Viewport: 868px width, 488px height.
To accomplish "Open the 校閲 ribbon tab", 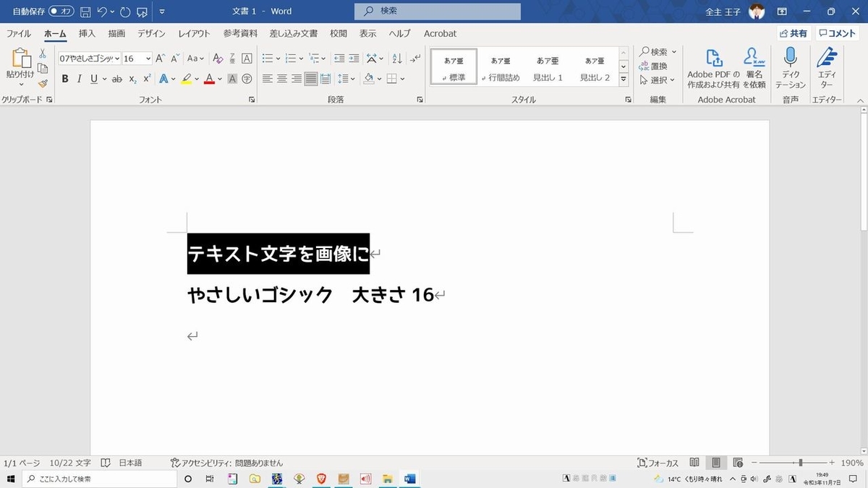I will [x=338, y=33].
